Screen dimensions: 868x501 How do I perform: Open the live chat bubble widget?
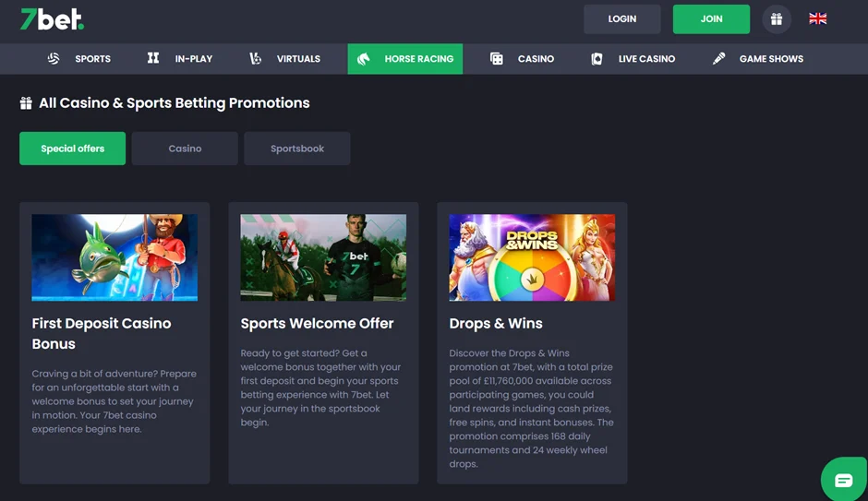[843, 480]
